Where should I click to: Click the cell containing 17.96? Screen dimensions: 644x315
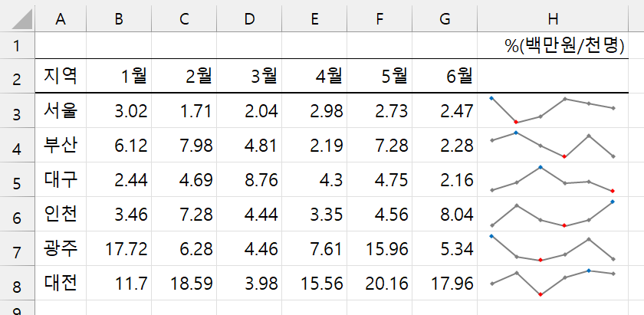[445, 284]
